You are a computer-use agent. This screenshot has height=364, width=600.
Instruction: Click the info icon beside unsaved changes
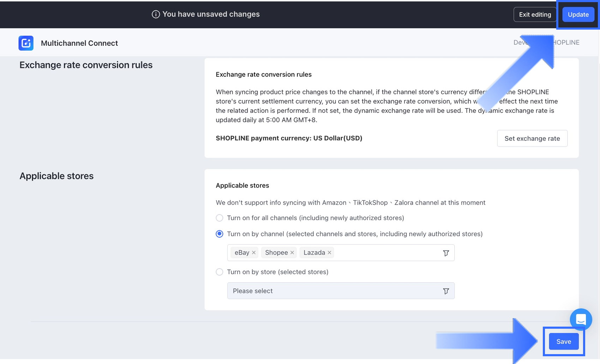click(156, 14)
